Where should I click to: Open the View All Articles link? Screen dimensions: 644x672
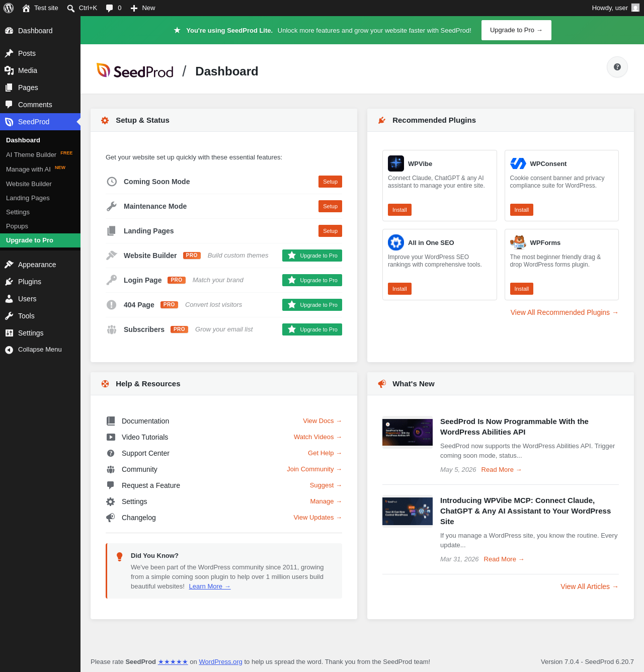590,586
